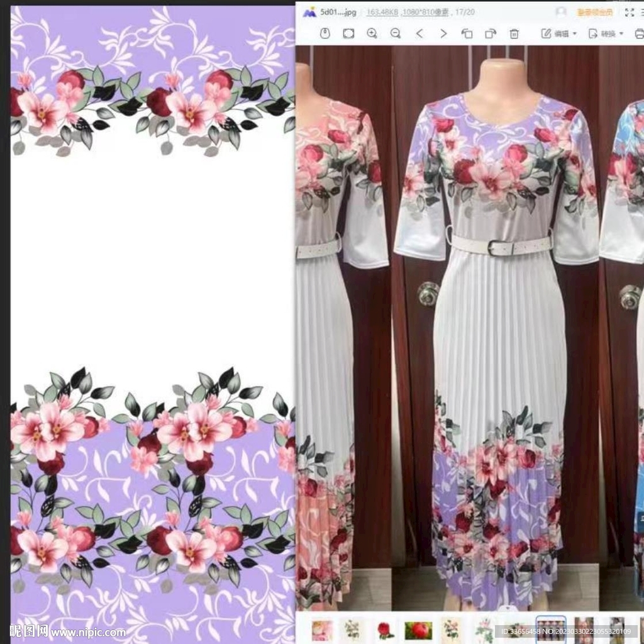The height and width of the screenshot is (644, 644).
Task: Go to next image with right arrow
Action: point(443,33)
